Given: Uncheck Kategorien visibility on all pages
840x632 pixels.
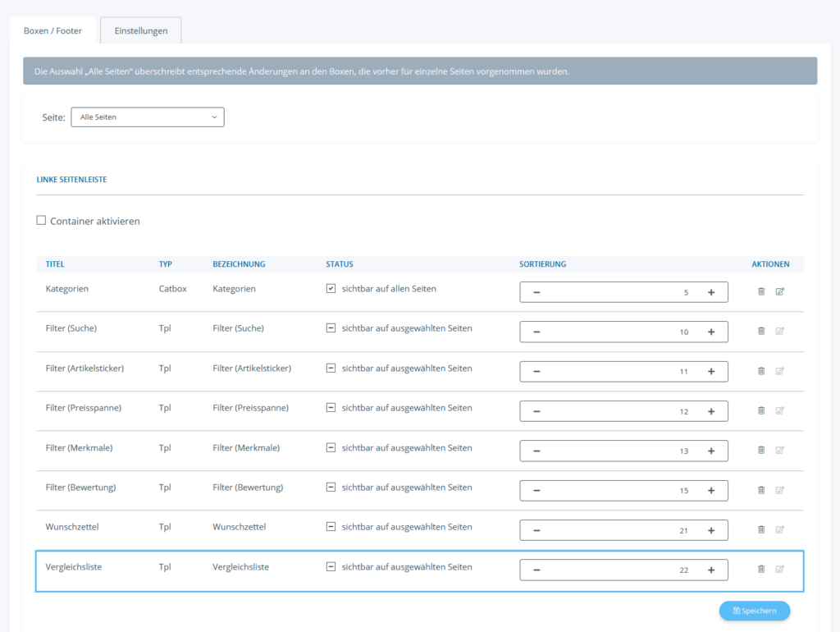Looking at the screenshot, I should point(331,289).
